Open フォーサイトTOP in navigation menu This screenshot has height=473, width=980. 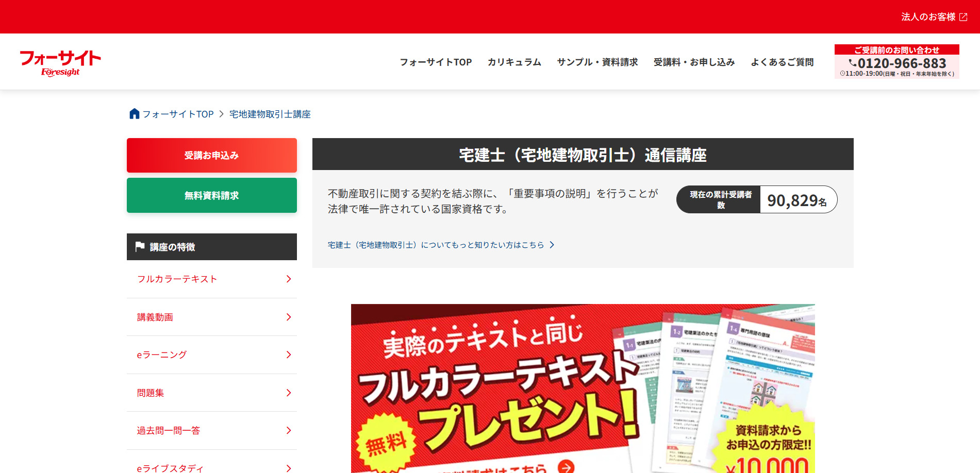pos(436,62)
